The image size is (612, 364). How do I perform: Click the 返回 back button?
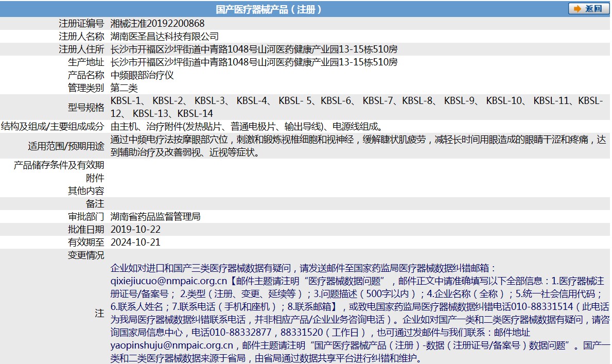(x=588, y=9)
